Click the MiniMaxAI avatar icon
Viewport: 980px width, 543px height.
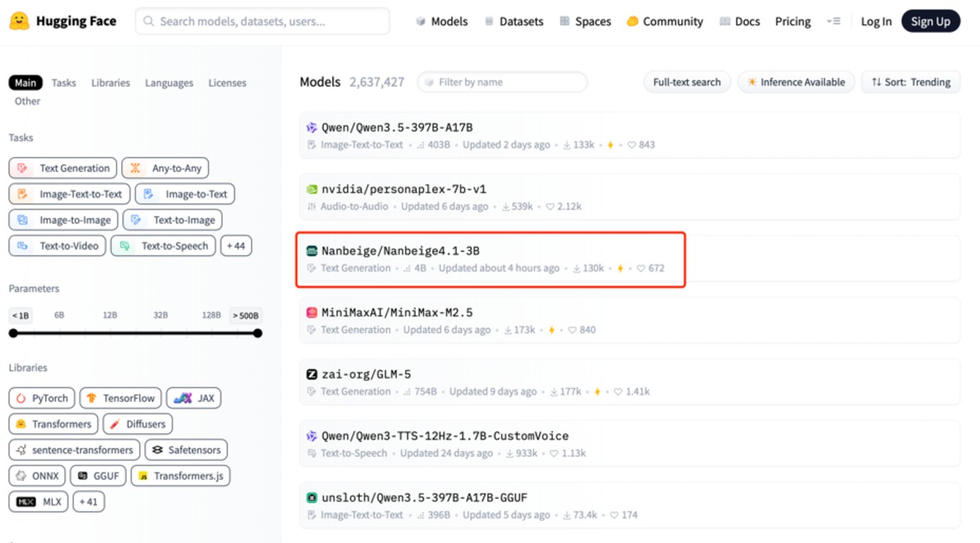(312, 312)
